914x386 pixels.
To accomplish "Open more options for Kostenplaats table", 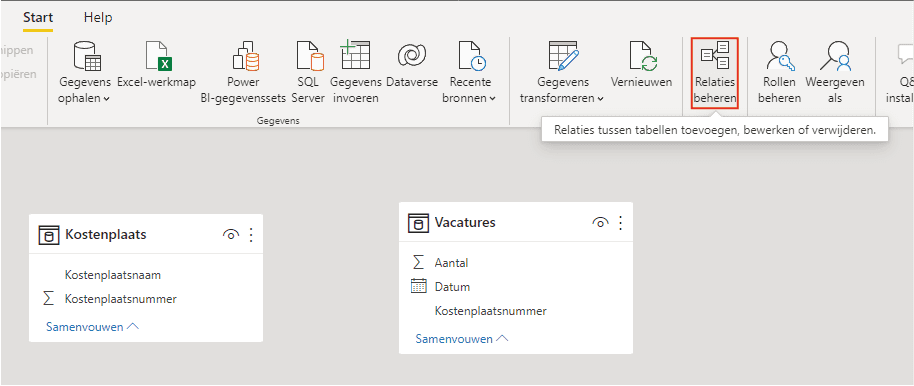I will click(251, 235).
